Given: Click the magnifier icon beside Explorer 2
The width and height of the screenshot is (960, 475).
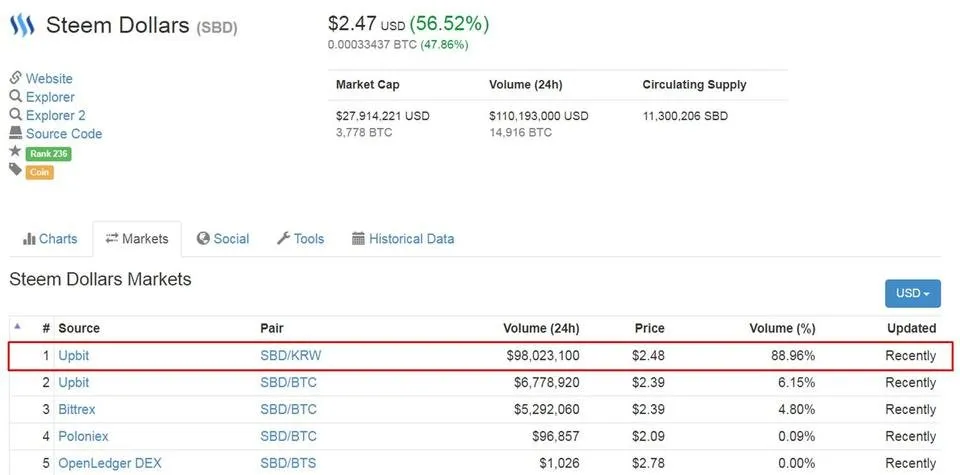Looking at the screenshot, I should click(15, 114).
